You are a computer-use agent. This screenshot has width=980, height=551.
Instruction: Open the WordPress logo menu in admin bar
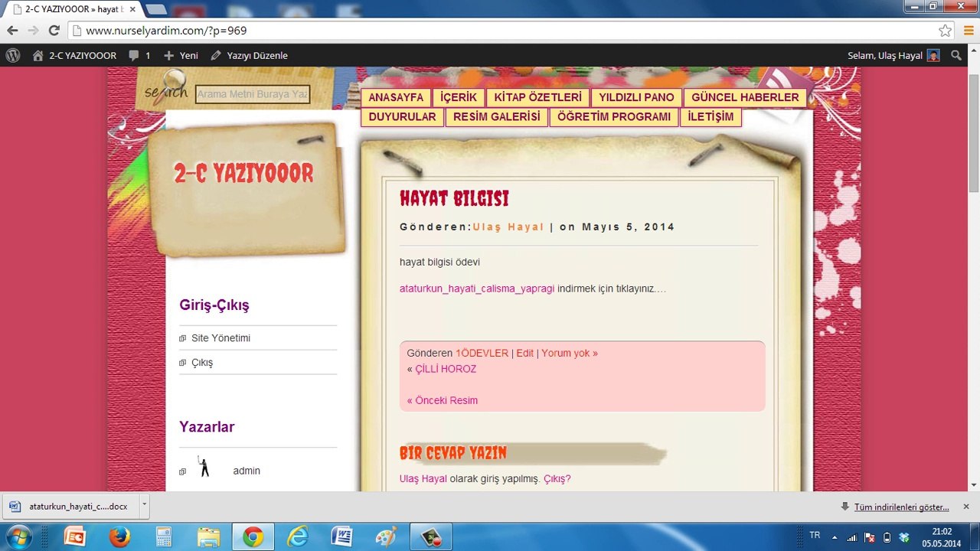point(12,55)
